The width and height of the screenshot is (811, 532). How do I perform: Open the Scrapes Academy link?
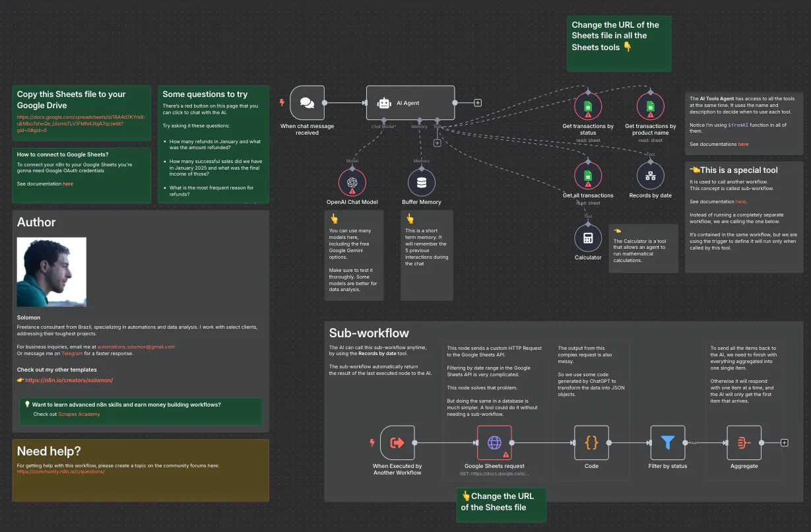point(79,414)
